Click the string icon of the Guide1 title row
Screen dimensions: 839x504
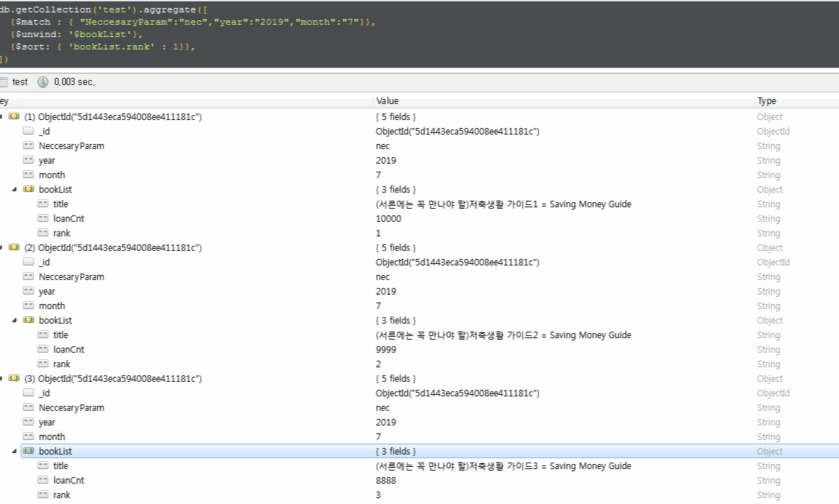[43, 204]
